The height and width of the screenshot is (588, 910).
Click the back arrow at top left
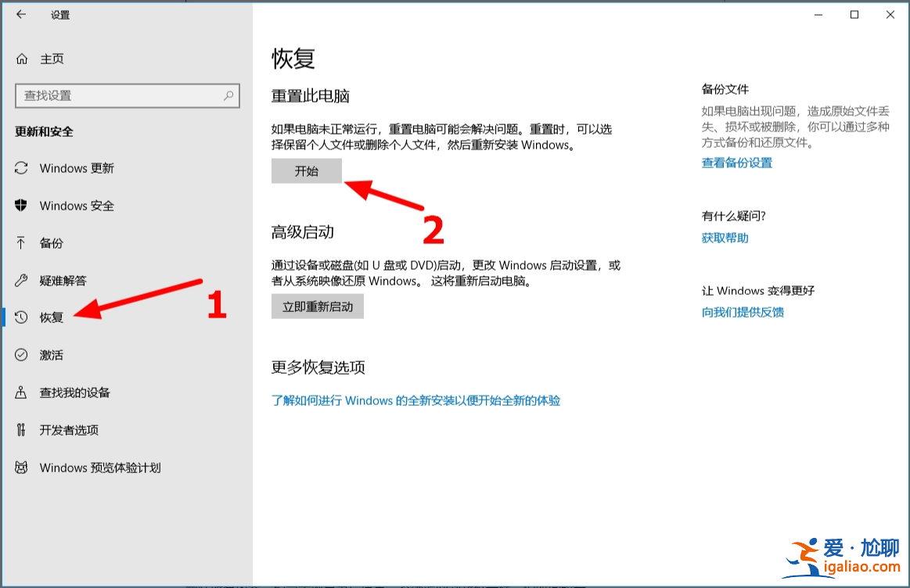click(x=20, y=13)
